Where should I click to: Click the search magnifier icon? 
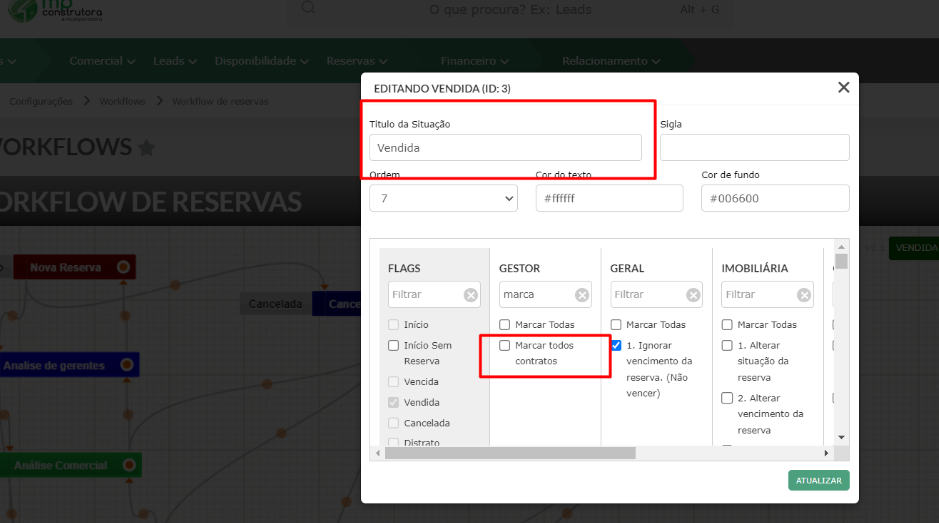[308, 7]
